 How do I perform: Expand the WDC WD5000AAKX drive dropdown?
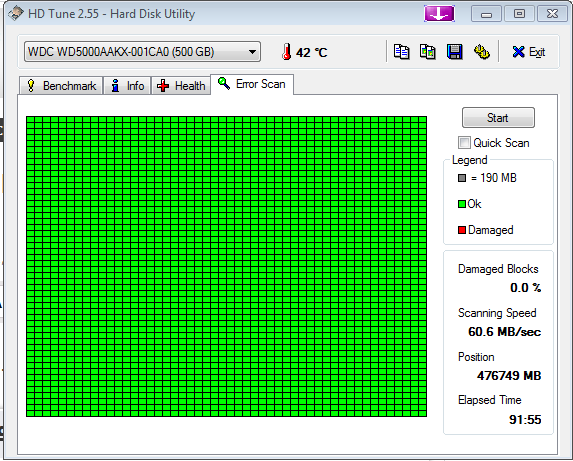(142, 52)
